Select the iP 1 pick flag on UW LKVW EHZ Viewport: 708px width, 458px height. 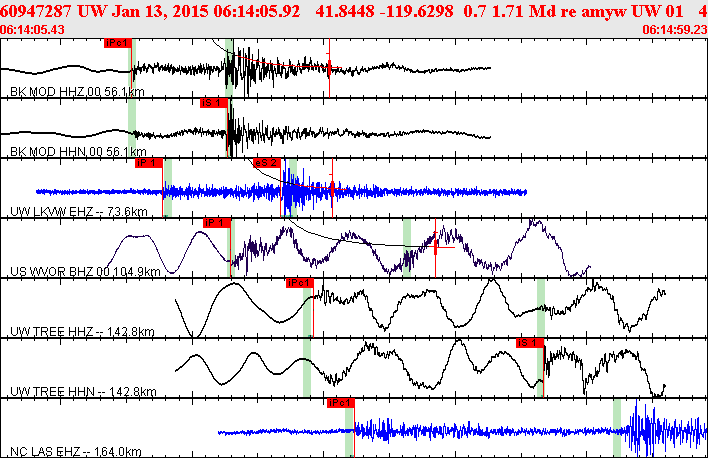click(149, 163)
